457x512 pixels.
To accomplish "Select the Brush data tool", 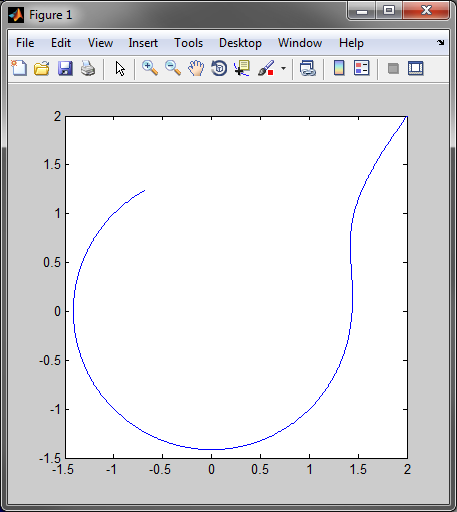I will point(266,68).
